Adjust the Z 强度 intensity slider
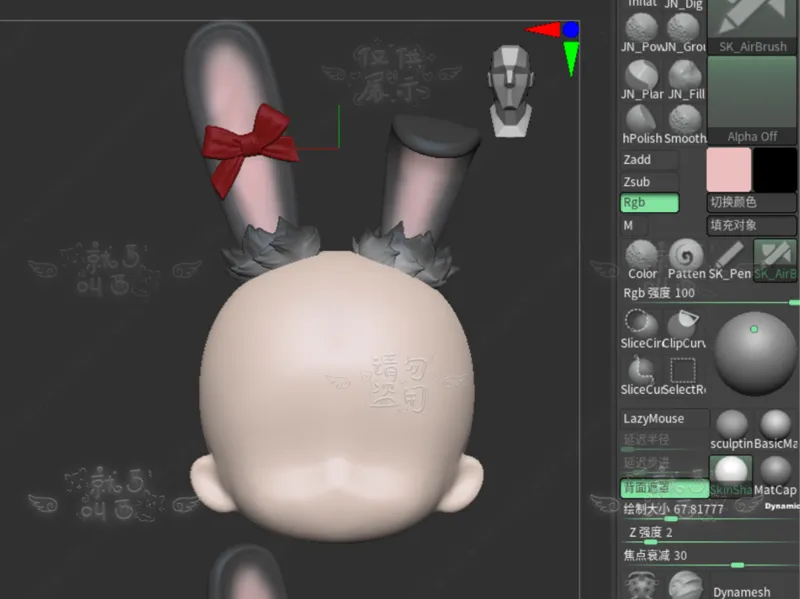Screen dimensions: 800x599 click(709, 534)
